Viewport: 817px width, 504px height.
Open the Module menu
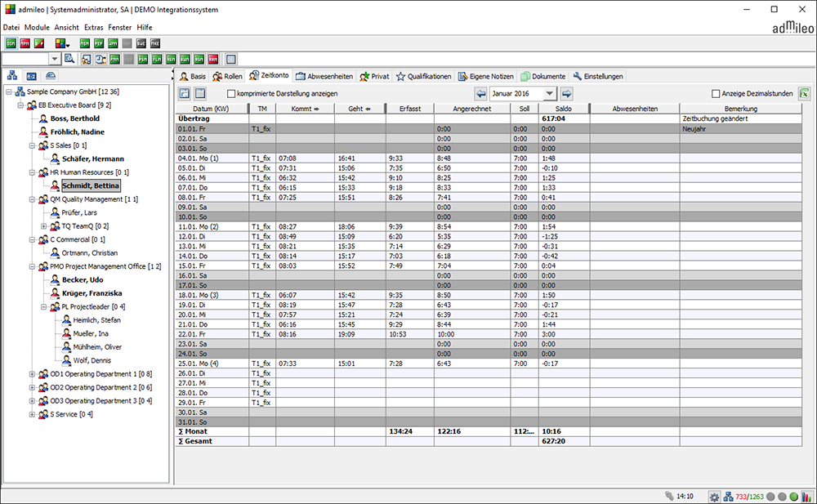click(37, 27)
